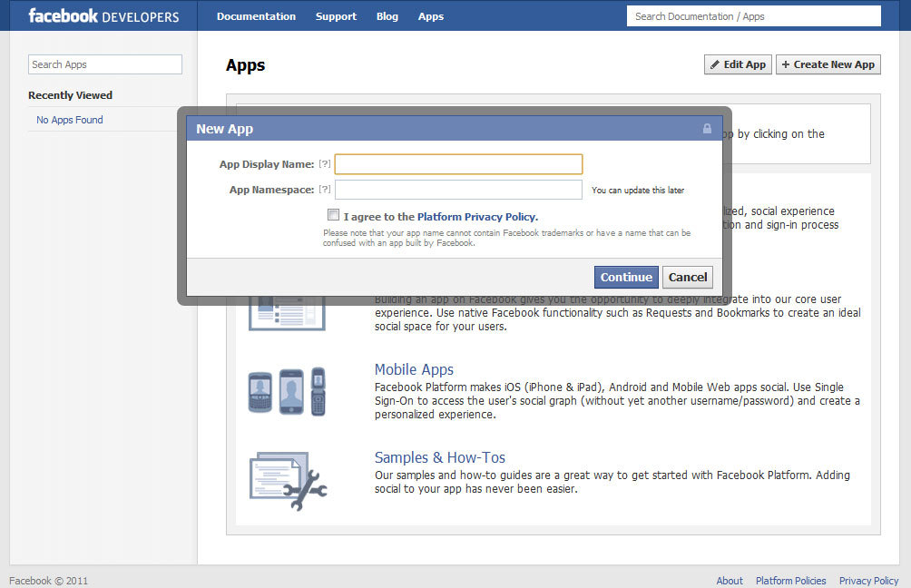Viewport: 911px width, 588px height.
Task: Click the Edit App pencil button
Action: coord(738,64)
